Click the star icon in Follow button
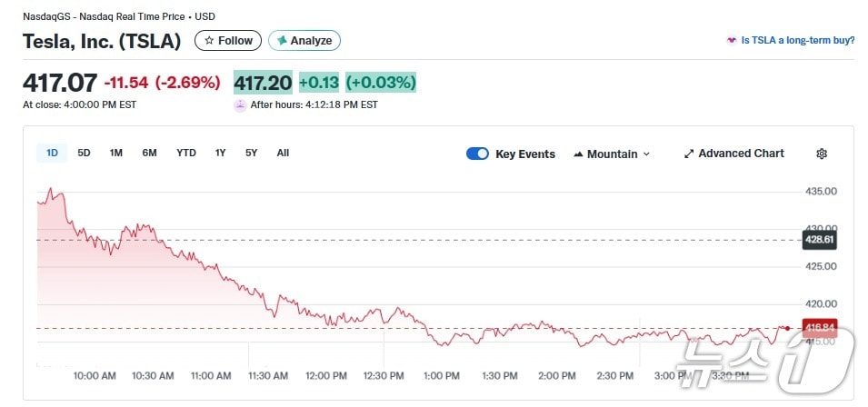The height and width of the screenshot is (407, 868). (209, 41)
